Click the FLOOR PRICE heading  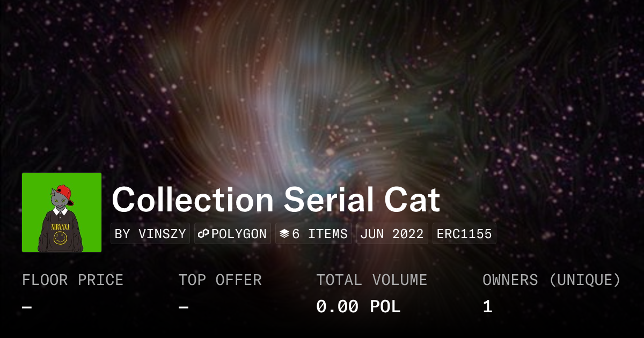click(72, 280)
